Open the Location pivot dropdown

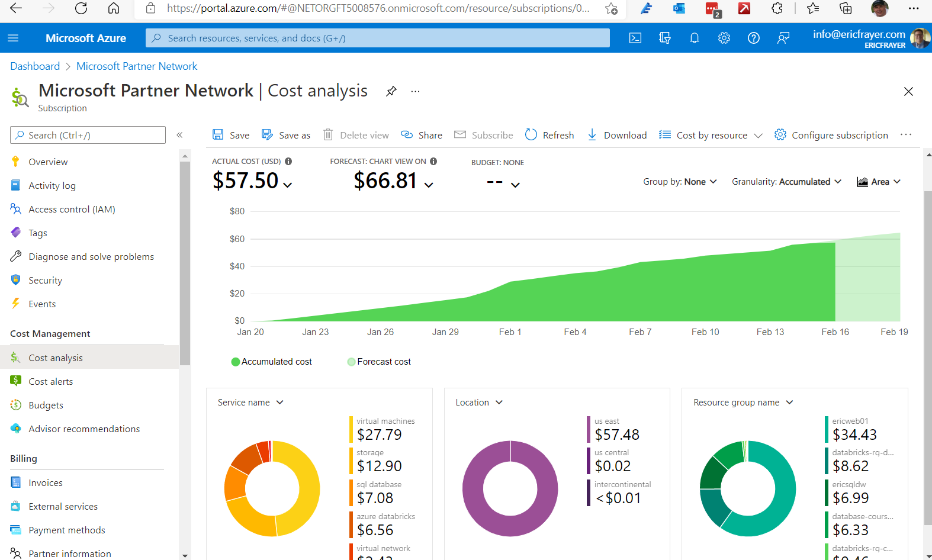pos(479,403)
